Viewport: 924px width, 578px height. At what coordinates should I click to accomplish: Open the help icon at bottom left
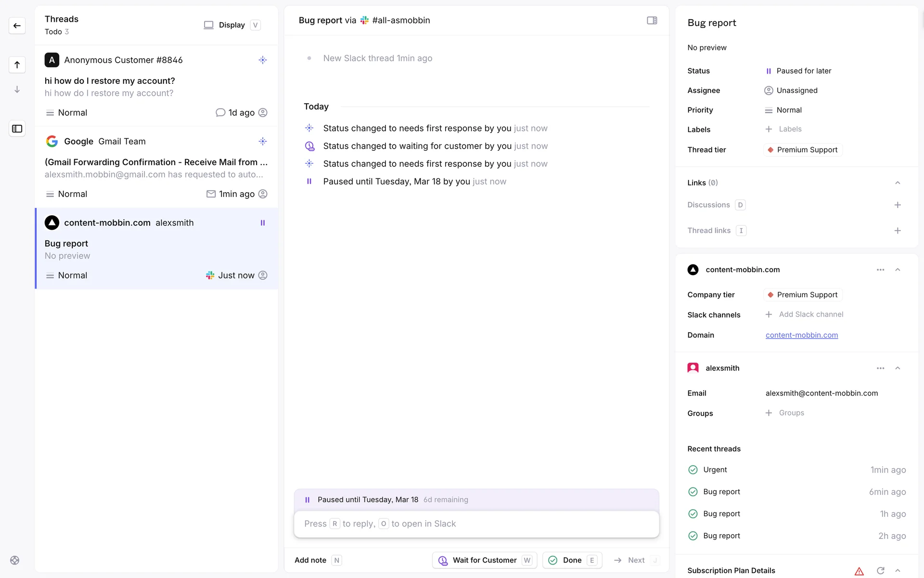pos(15,560)
